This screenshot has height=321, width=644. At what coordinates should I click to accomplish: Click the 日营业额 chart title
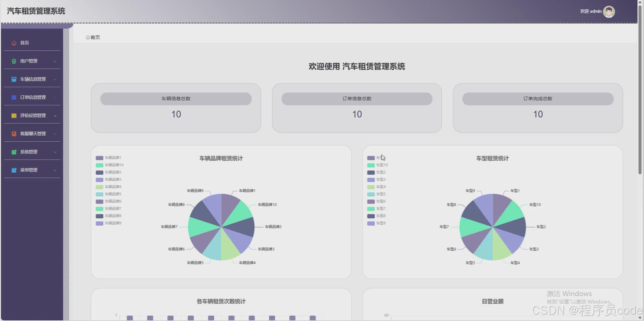coord(492,302)
